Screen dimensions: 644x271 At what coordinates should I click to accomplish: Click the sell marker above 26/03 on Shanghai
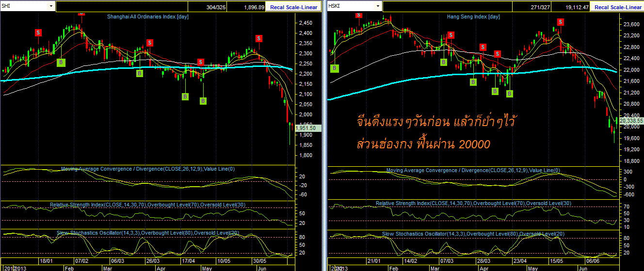[150, 42]
